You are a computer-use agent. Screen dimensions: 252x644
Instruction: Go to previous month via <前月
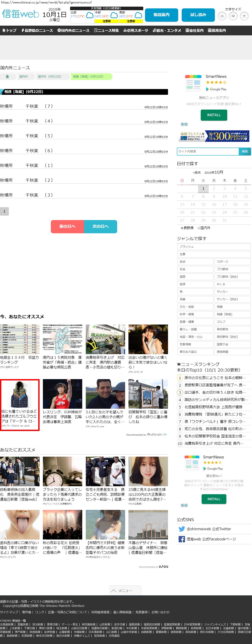click(197, 173)
